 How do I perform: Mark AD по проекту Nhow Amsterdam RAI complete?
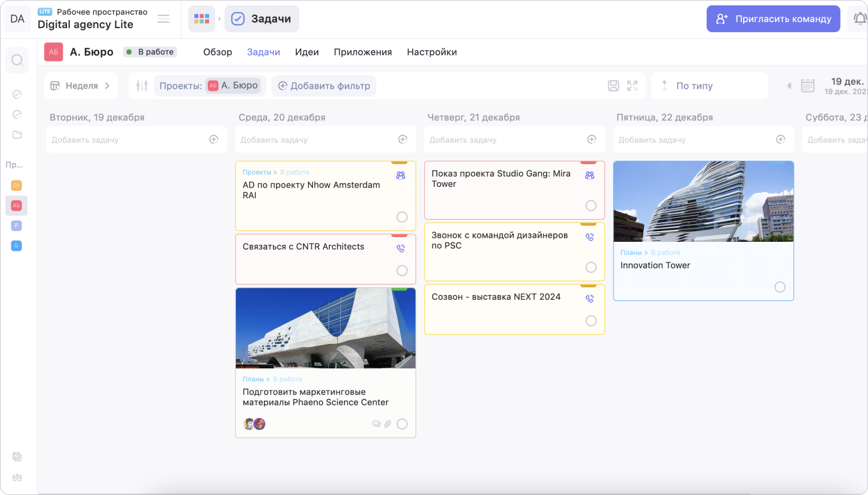point(402,217)
